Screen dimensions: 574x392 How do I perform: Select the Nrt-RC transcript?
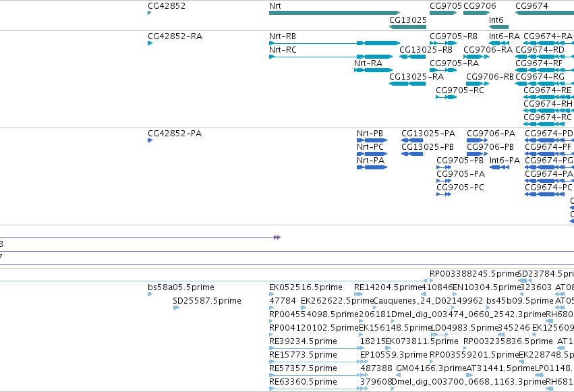coord(331,57)
